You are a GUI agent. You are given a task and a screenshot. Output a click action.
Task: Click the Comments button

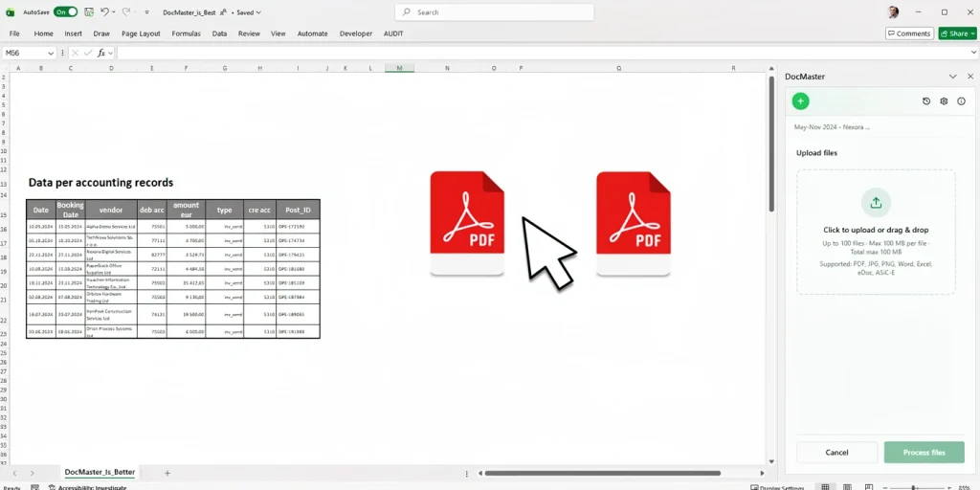click(909, 33)
